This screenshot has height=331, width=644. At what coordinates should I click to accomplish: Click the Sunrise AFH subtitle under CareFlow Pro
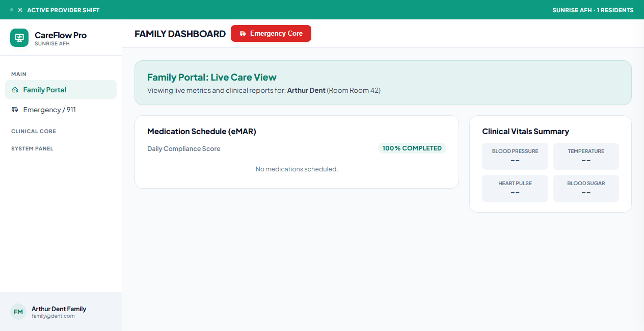pyautogui.click(x=52, y=44)
